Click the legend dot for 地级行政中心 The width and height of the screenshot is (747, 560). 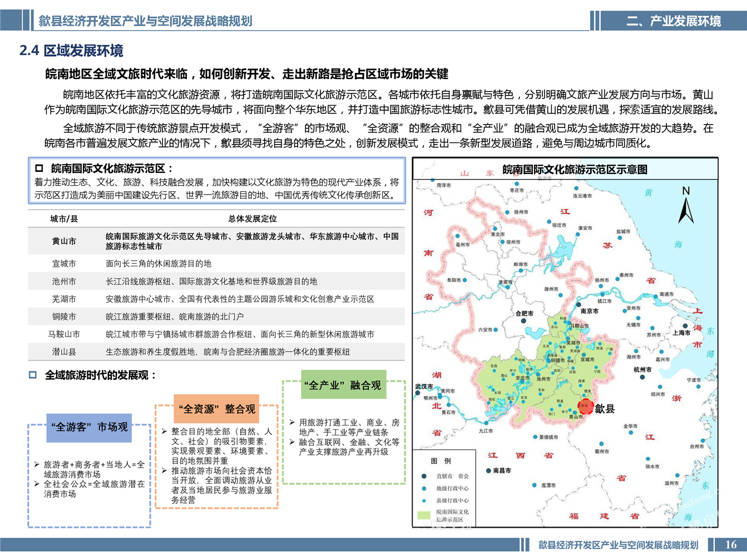point(424,488)
